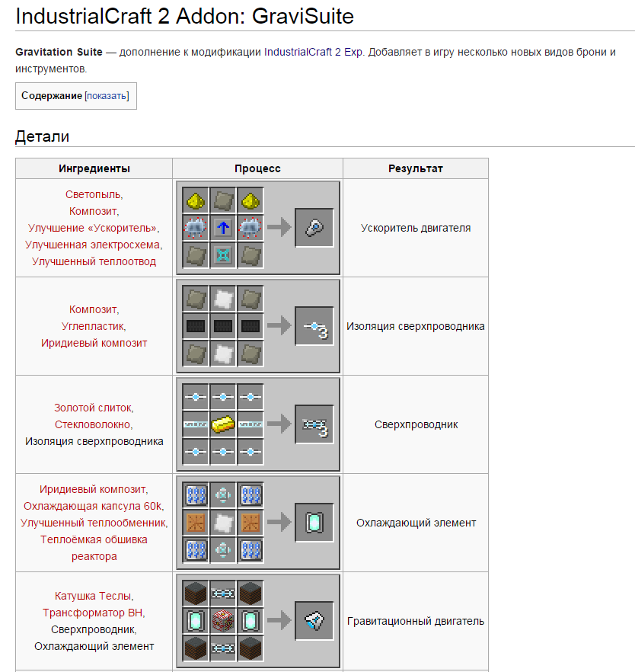Viewport: 635px width, 672px height.
Task: Click the left reactor heat plating icon
Action: click(196, 523)
